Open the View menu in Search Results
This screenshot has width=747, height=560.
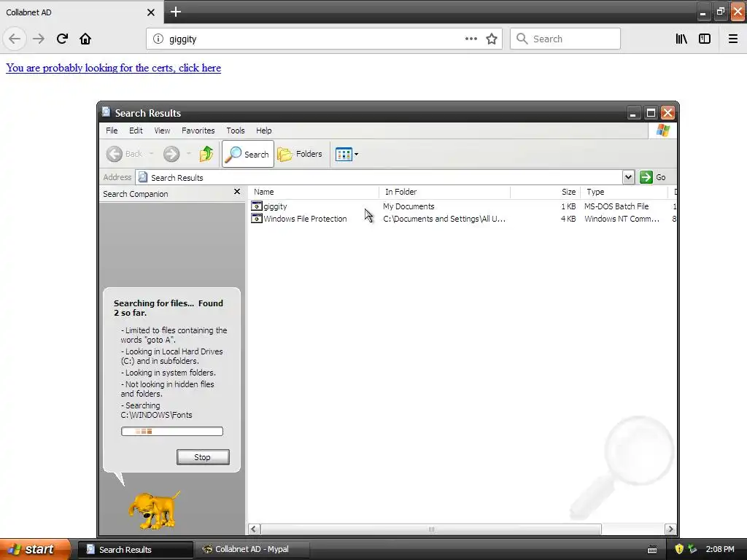click(162, 131)
